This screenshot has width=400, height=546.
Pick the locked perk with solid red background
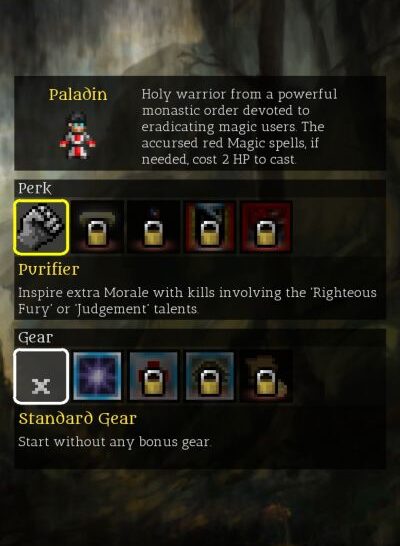(266, 227)
